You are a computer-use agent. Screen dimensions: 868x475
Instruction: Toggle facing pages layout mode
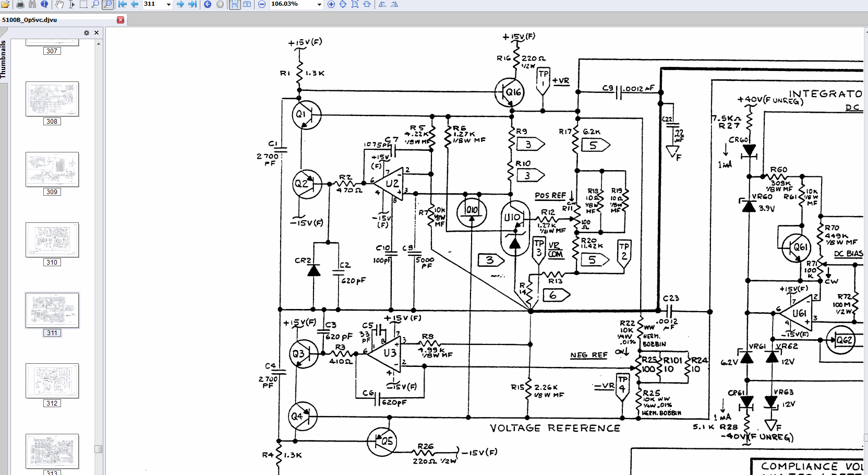[247, 4]
